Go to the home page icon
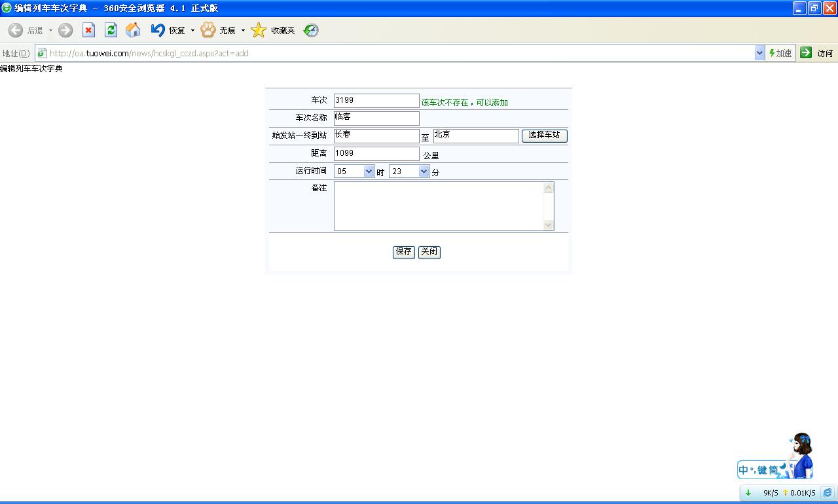This screenshot has height=504, width=838. (133, 30)
